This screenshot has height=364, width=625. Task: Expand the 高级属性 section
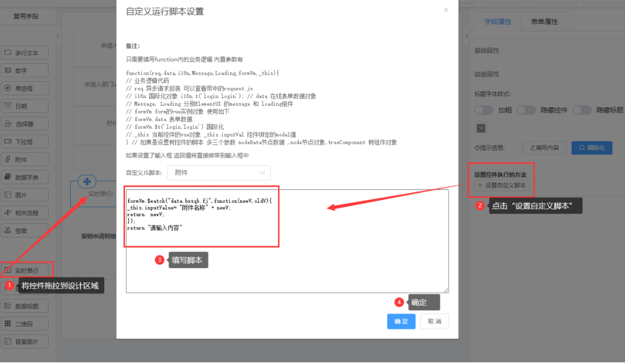[x=487, y=74]
